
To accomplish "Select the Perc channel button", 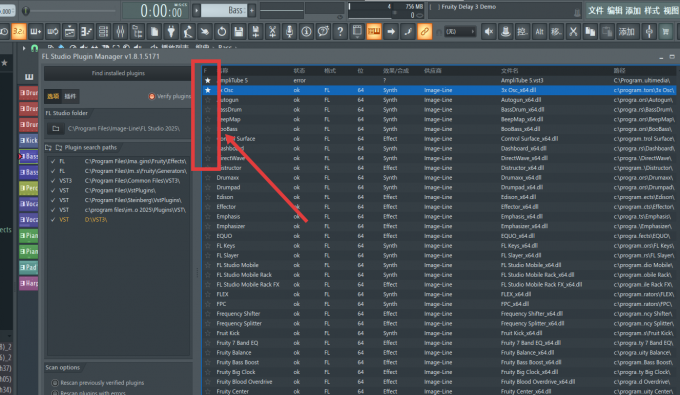I will [29, 188].
